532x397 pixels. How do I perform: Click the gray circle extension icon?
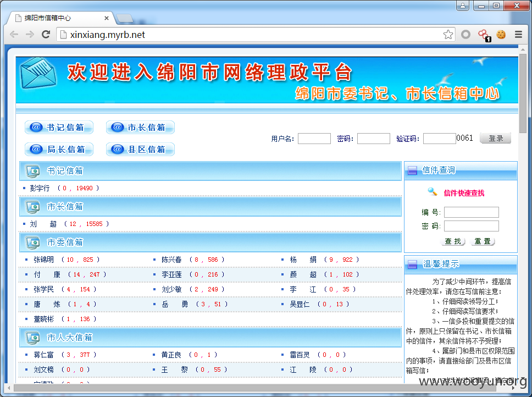pos(466,34)
